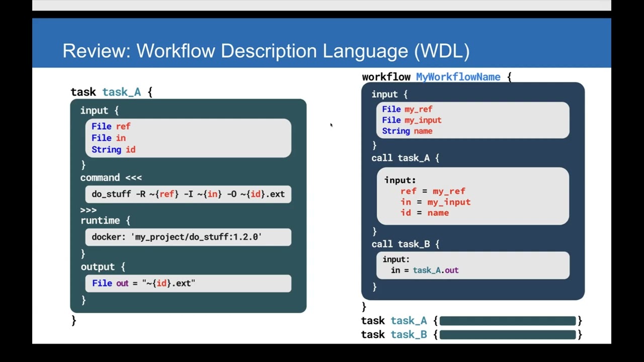Click the 'runtime {' line
Image resolution: width=644 pixels, height=362 pixels.
pyautogui.click(x=105, y=220)
